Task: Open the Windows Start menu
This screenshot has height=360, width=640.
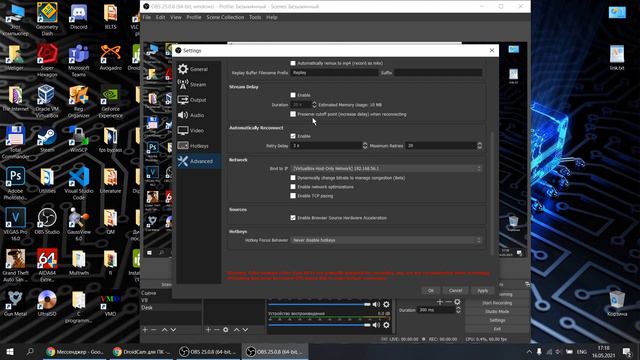Action: point(10,351)
